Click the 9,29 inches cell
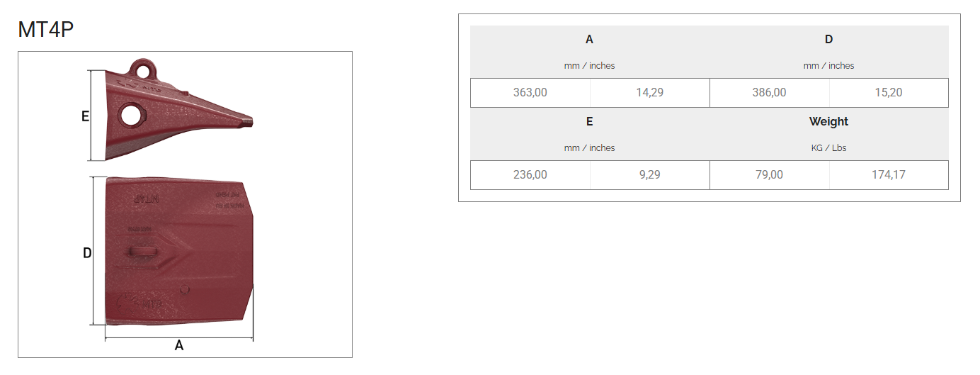Viewport: 980px width, 375px height. pos(649,175)
